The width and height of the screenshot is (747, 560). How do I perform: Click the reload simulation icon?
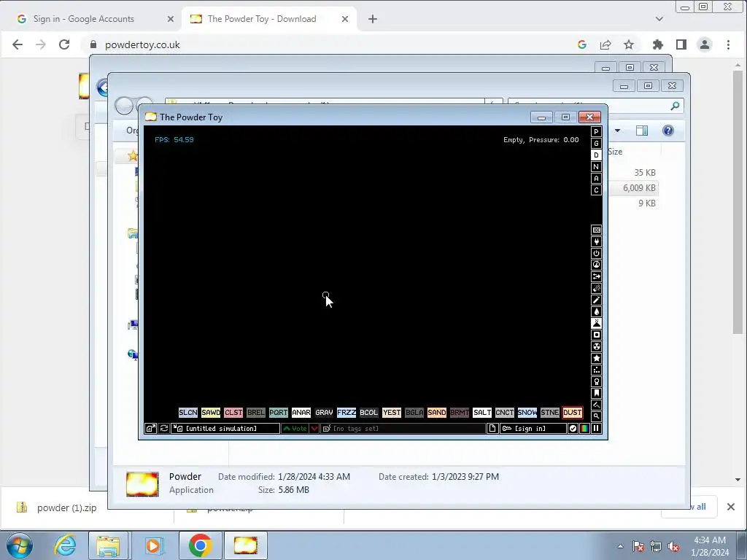(164, 429)
